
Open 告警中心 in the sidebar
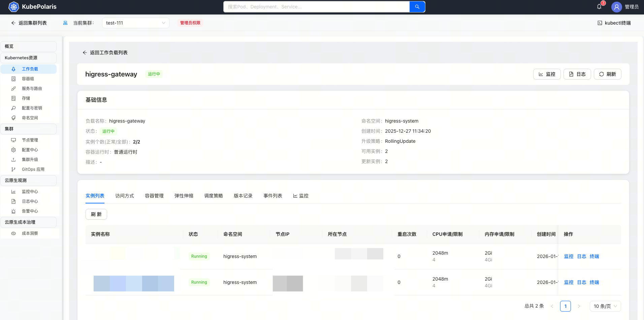tap(30, 211)
